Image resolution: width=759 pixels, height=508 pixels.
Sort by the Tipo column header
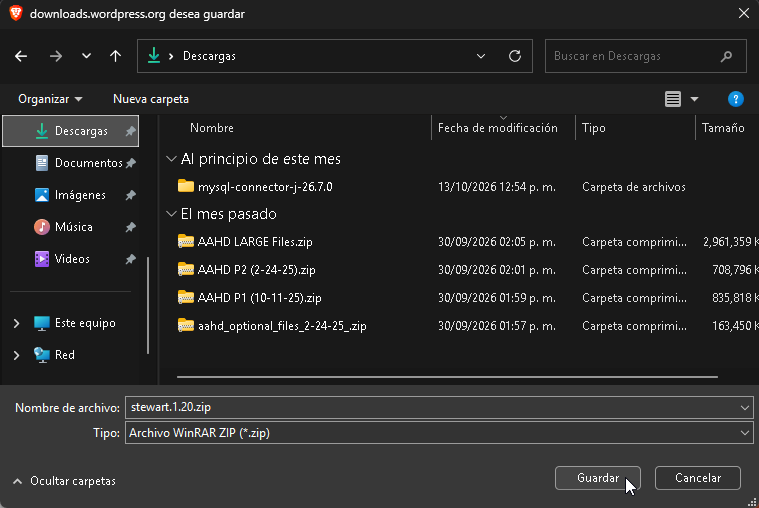593,128
